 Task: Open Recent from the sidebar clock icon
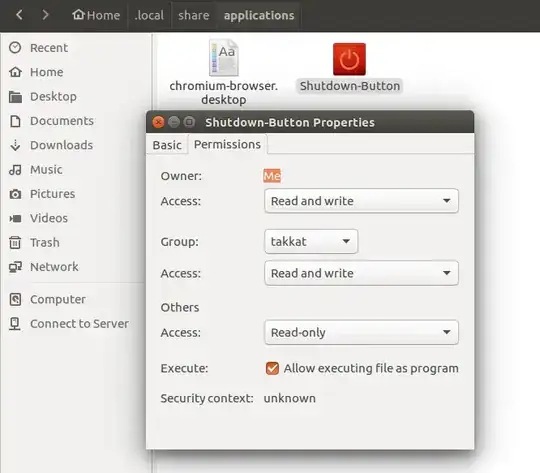click(15, 48)
